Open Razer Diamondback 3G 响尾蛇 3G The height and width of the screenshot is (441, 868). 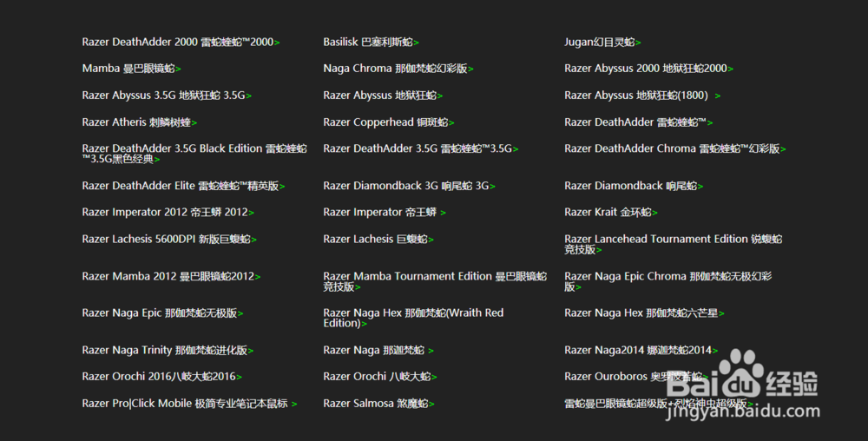click(x=409, y=186)
